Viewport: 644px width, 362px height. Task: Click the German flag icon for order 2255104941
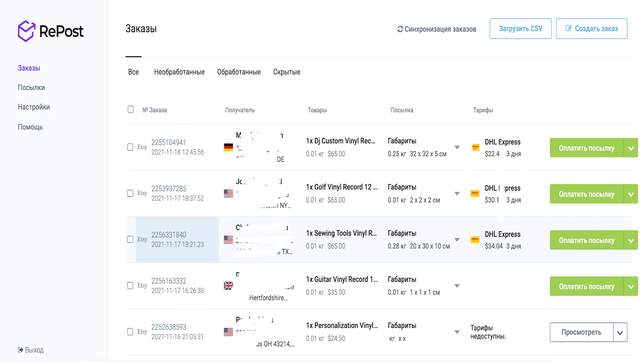click(228, 147)
